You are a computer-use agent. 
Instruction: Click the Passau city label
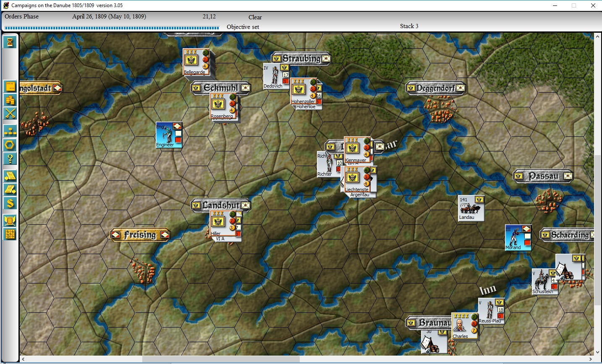(x=543, y=176)
